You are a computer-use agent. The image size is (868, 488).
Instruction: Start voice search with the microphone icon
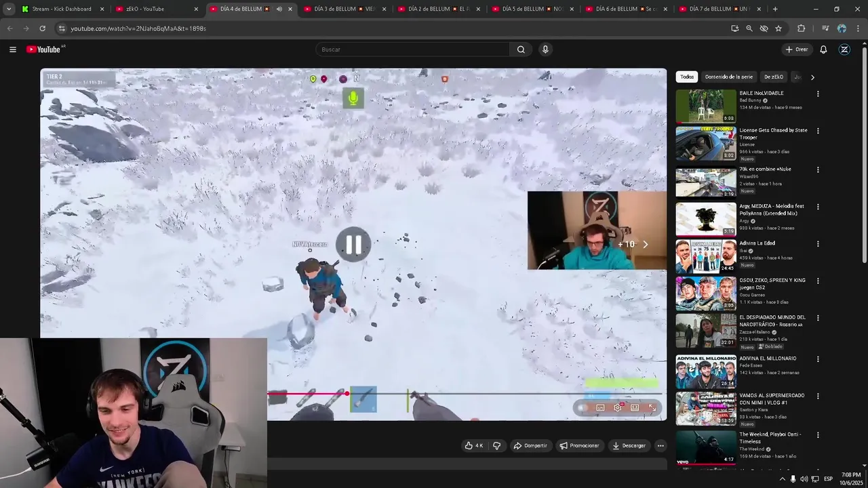click(545, 49)
